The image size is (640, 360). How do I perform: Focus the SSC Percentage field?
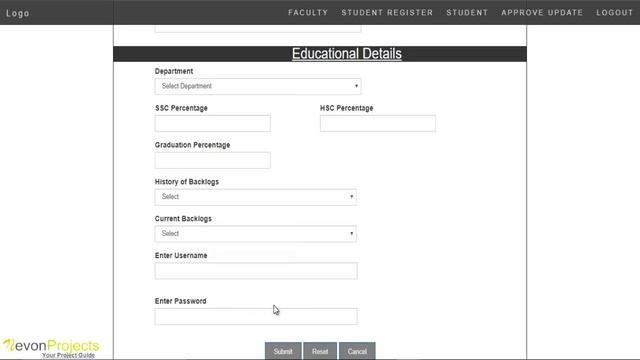click(213, 123)
